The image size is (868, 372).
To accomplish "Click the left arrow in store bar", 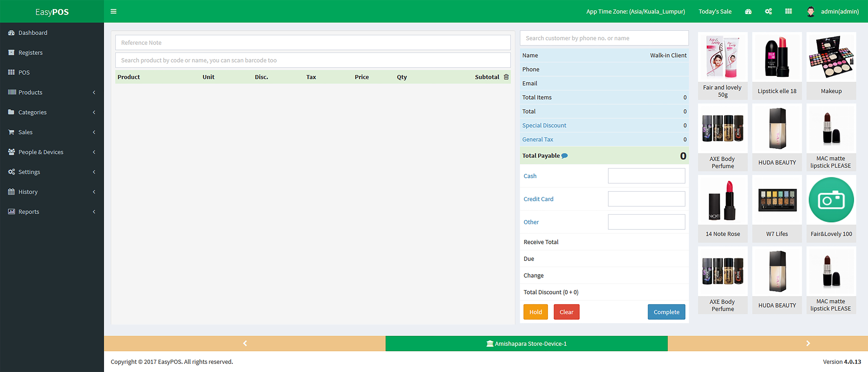I will (x=245, y=343).
